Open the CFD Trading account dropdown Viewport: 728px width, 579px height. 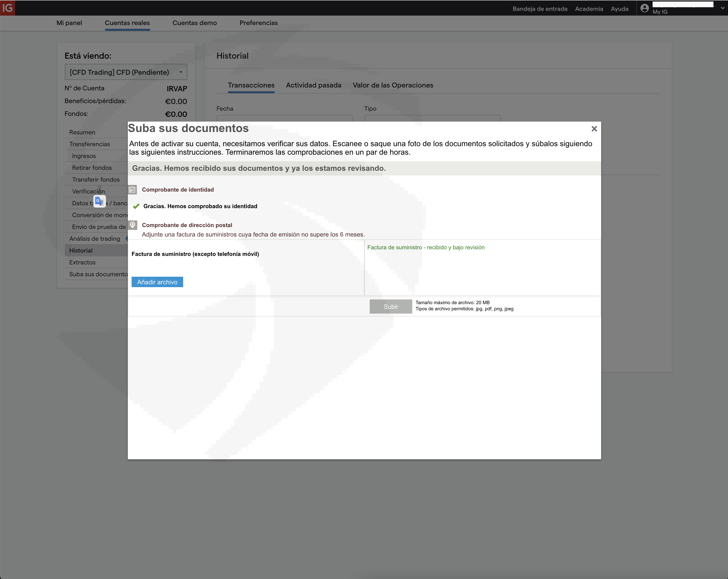(126, 72)
